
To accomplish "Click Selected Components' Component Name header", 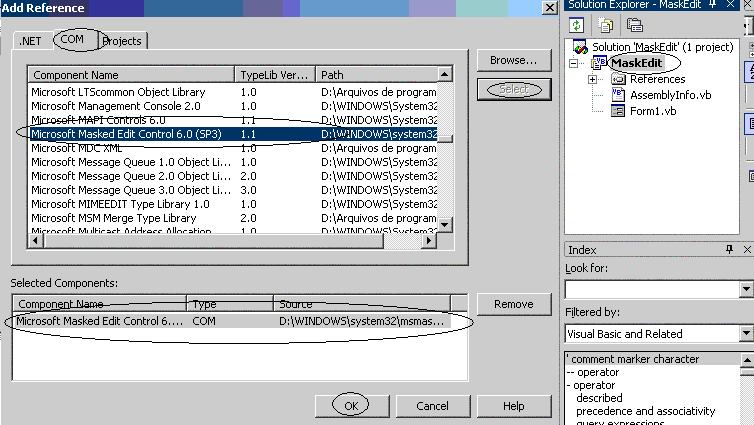I will (100, 304).
